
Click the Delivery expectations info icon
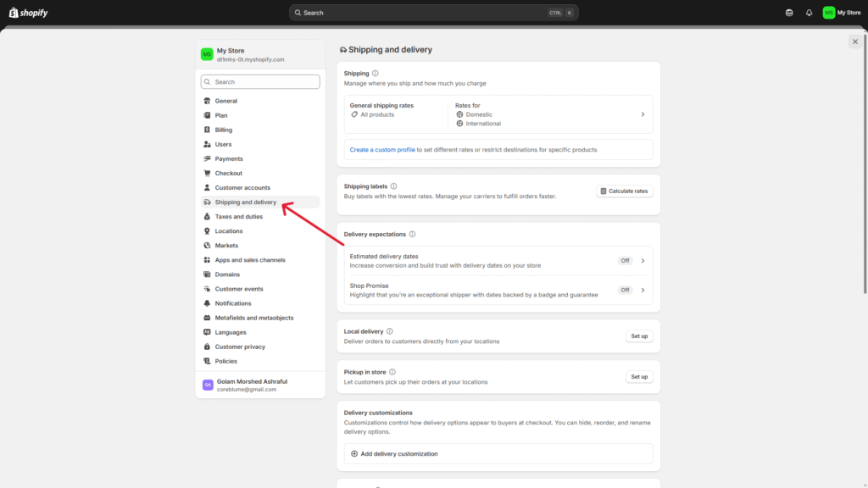pyautogui.click(x=412, y=234)
